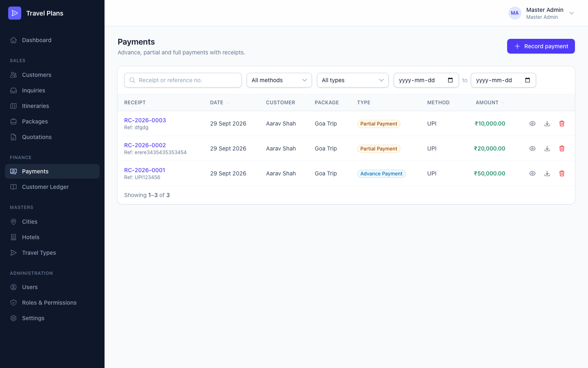Click the Cities map-pin icon
The width and height of the screenshot is (588, 368).
point(13,222)
